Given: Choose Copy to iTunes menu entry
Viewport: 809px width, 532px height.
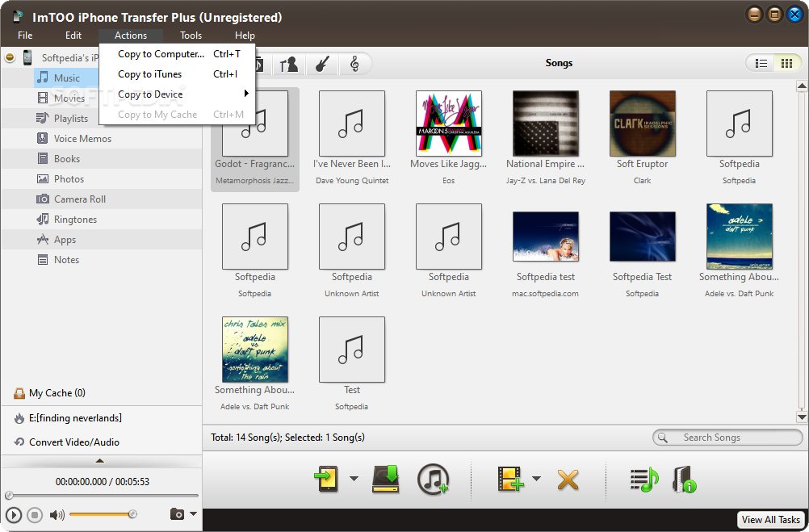Looking at the screenshot, I should [x=178, y=73].
